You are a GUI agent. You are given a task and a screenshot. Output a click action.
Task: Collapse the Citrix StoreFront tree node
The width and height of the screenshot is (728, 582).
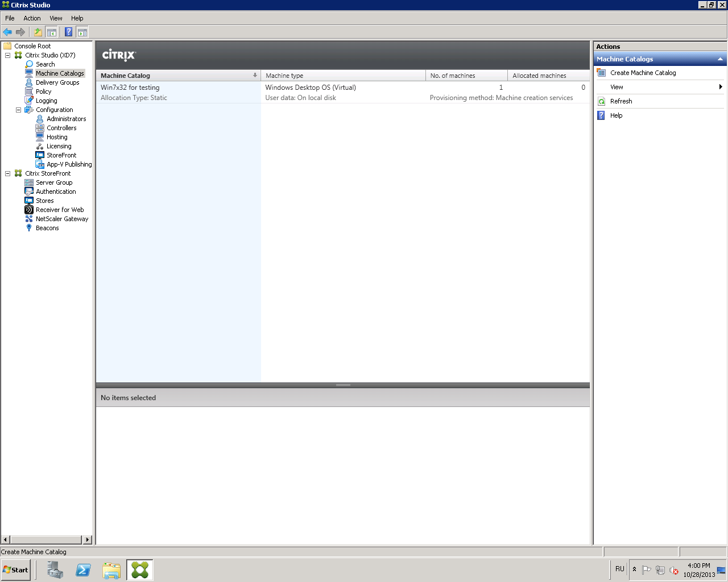pyautogui.click(x=8, y=173)
